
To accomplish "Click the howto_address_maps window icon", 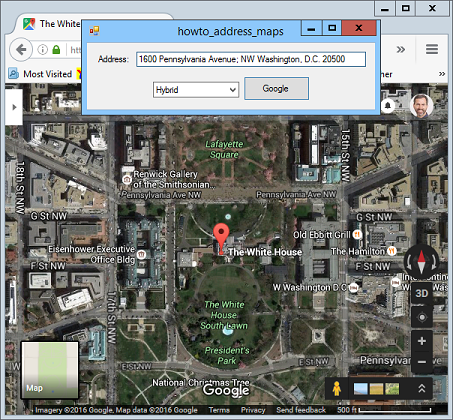I will (94, 31).
